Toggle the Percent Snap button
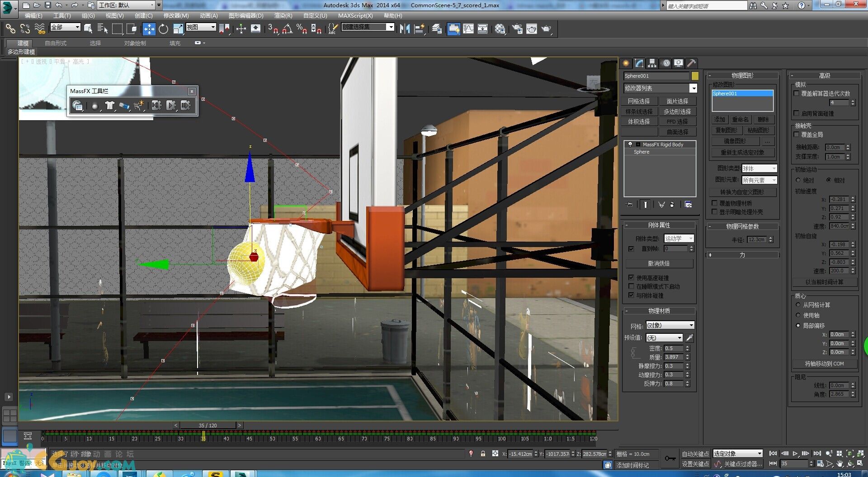 coord(302,29)
